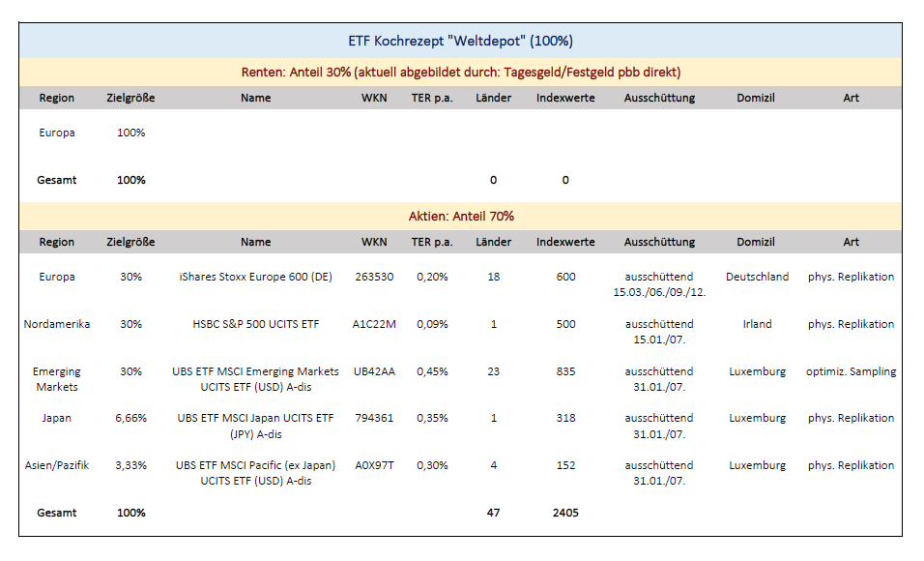This screenshot has height=561, width=924.
Task: Select the Gesamt label in Renten section
Action: 57,180
